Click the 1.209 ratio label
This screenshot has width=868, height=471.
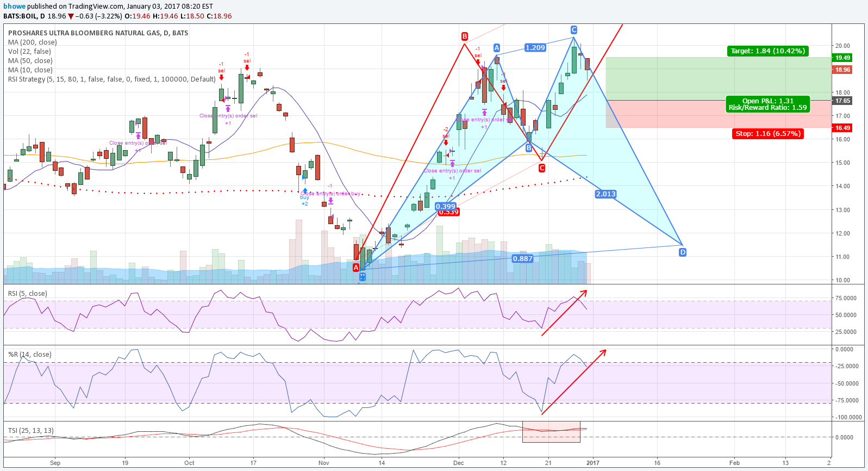535,48
